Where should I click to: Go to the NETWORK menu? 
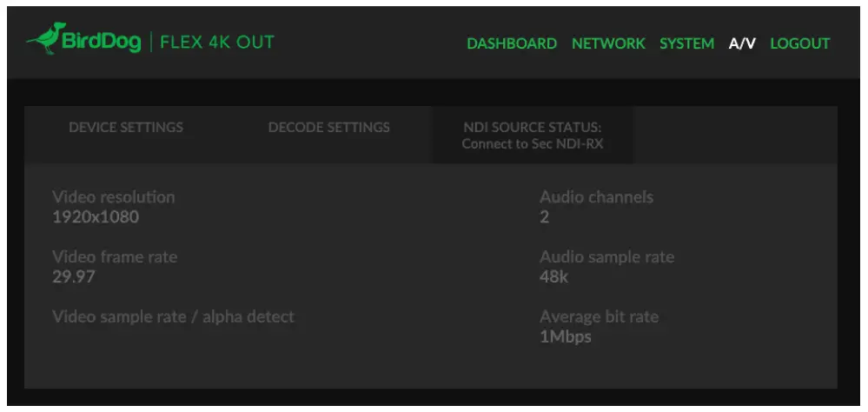(608, 43)
